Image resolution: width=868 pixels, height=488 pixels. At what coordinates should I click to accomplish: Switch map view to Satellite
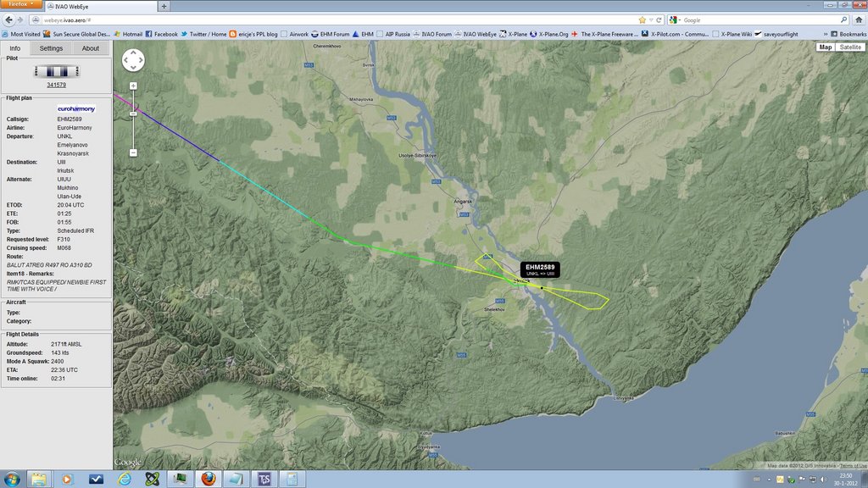(850, 47)
